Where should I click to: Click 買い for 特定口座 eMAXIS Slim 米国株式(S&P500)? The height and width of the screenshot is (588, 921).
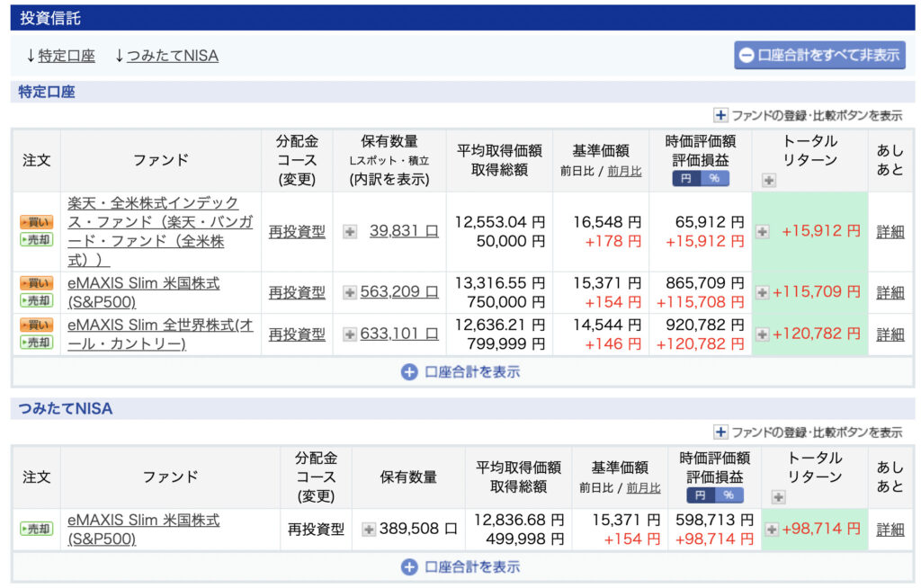[x=36, y=283]
